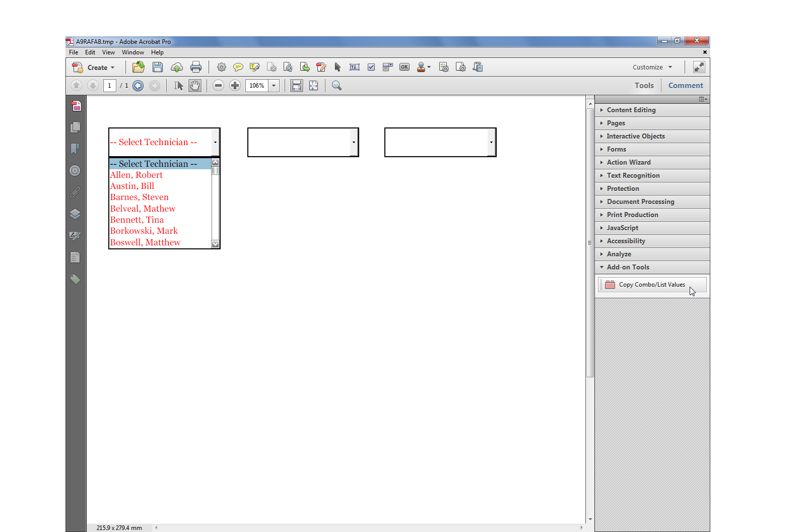The image size is (806, 532).
Task: Open the Edit menu
Action: click(90, 52)
